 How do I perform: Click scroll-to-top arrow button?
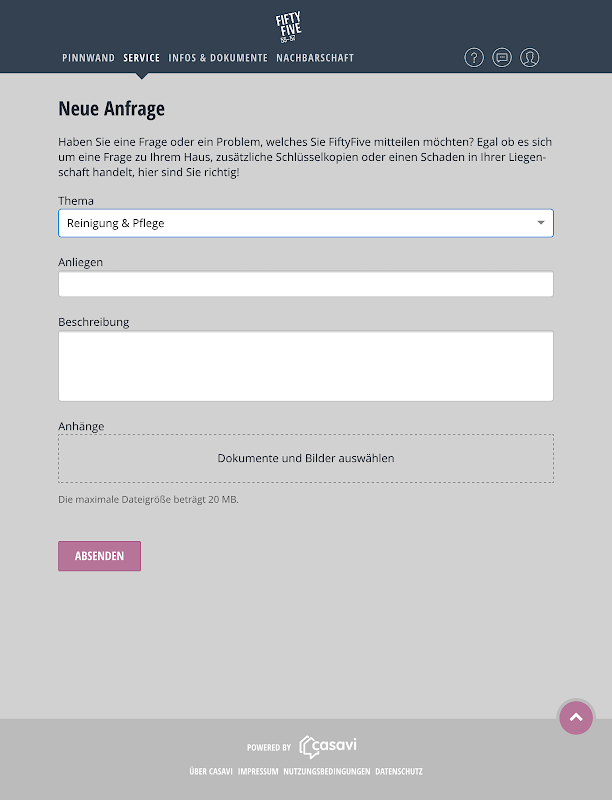[x=575, y=717]
